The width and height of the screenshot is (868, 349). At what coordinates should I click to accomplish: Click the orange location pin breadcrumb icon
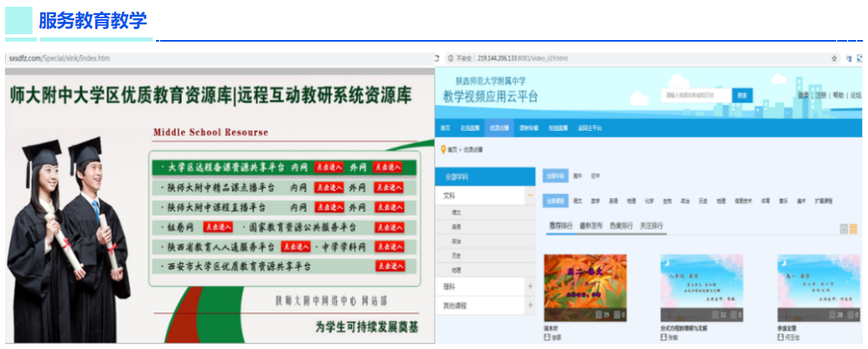click(443, 149)
